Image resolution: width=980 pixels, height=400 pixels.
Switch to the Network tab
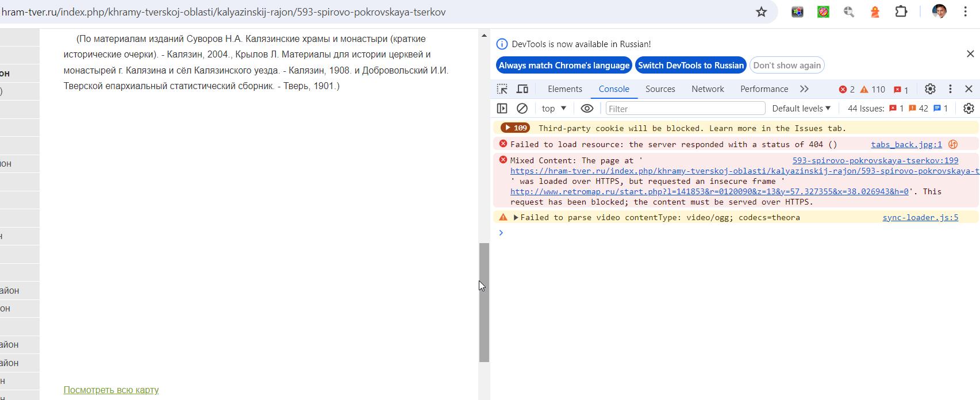click(x=708, y=89)
